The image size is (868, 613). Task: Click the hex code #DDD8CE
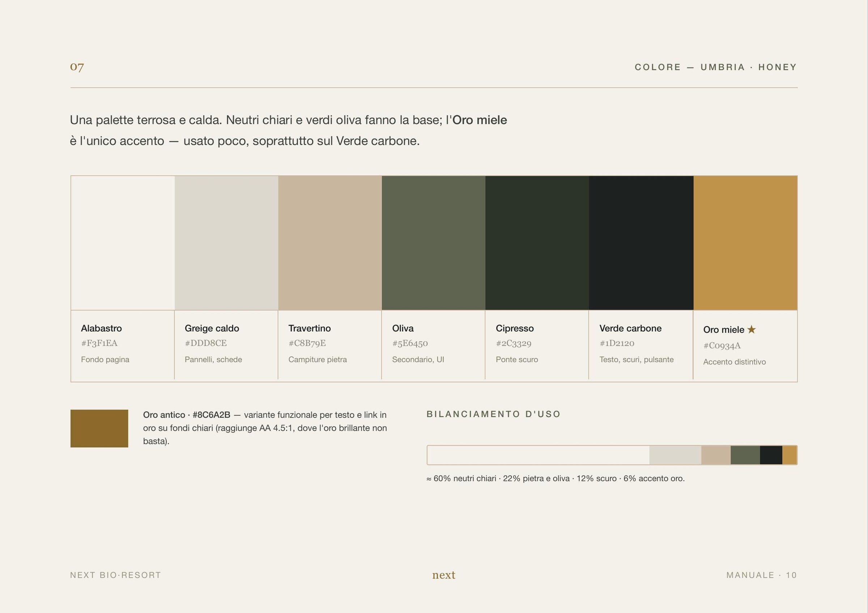pyautogui.click(x=206, y=343)
